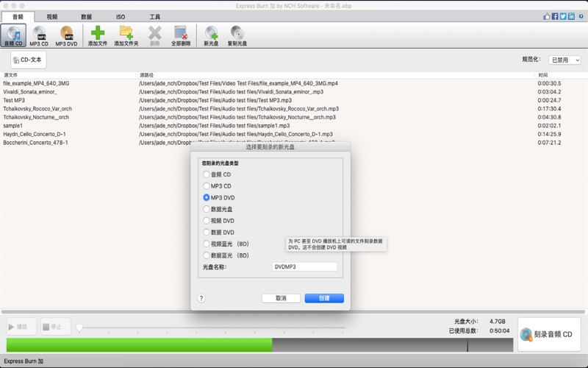This screenshot has height=368, width=588.
Task: Click the MP3 DVD toolbar icon
Action: point(66,34)
